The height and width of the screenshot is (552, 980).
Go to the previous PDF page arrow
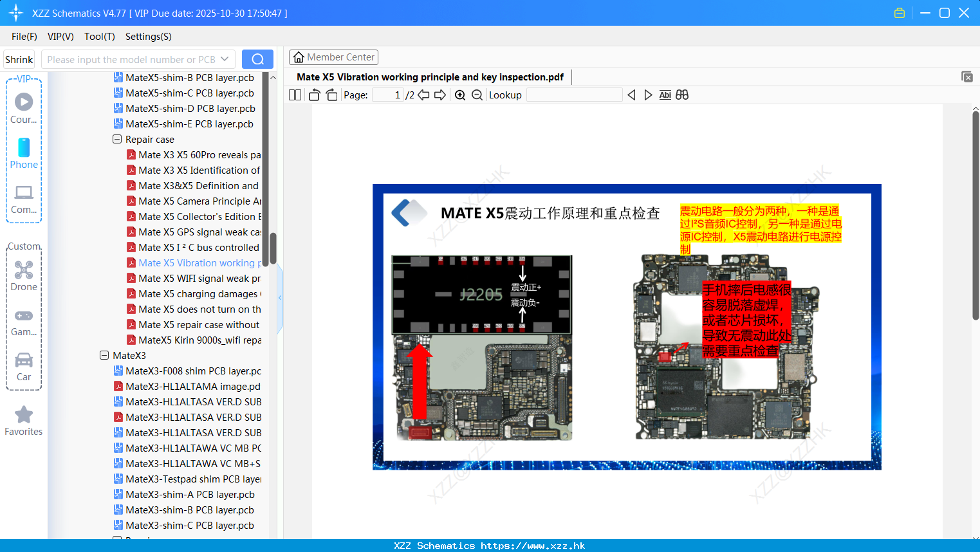pos(423,95)
